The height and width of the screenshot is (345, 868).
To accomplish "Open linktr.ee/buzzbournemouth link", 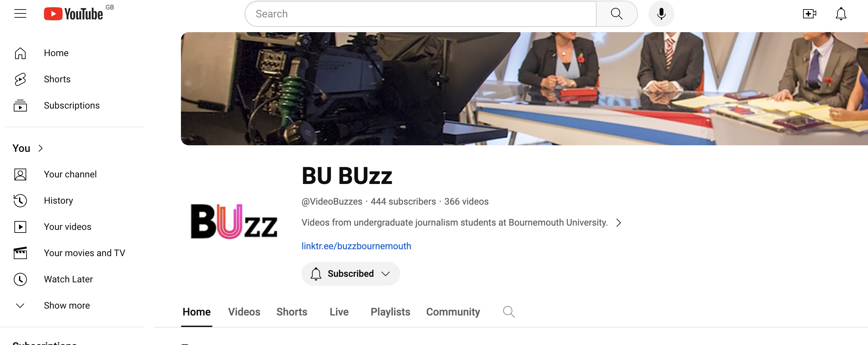I will point(356,246).
